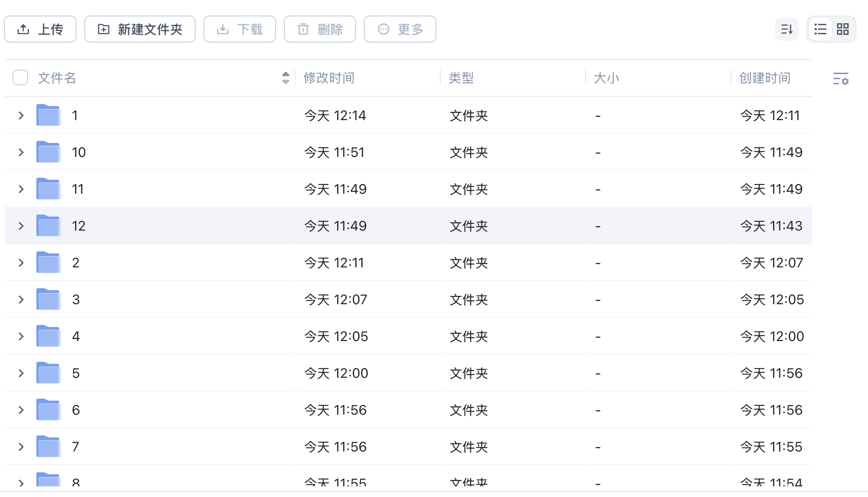The image size is (868, 497).
Task: Click the folder icon of folder 5
Action: pyautogui.click(x=48, y=373)
